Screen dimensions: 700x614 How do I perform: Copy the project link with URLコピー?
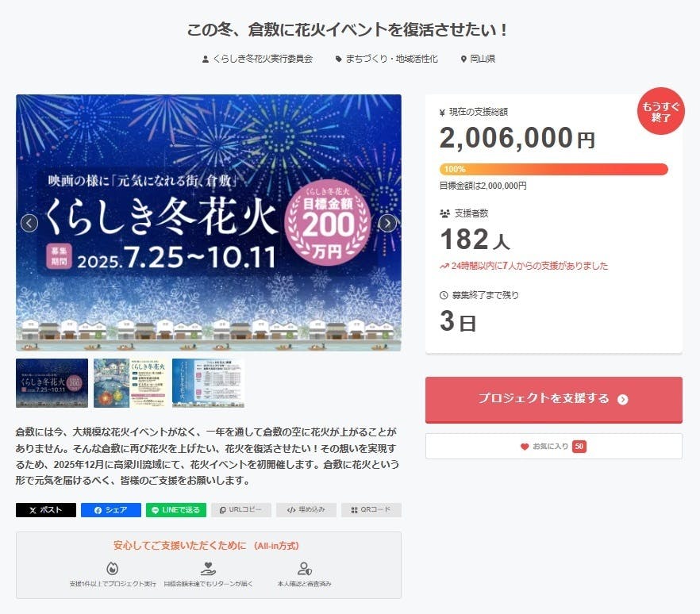point(241,510)
